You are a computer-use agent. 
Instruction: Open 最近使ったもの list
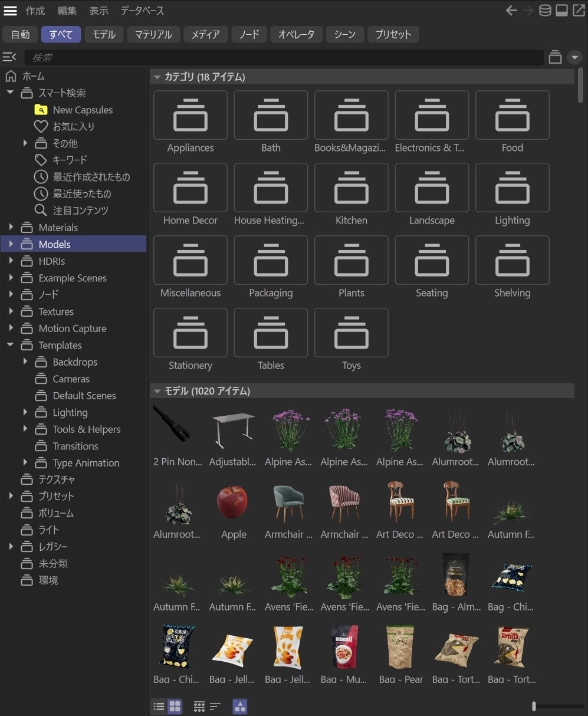click(82, 193)
